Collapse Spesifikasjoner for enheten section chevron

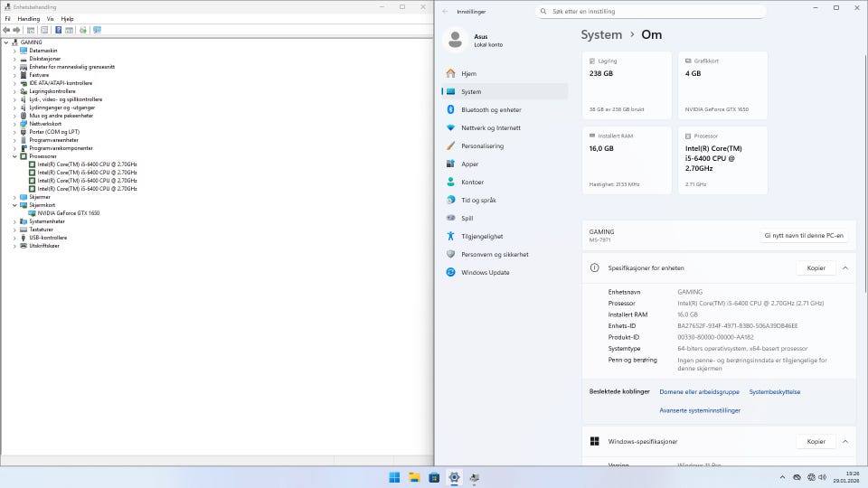[x=845, y=267]
